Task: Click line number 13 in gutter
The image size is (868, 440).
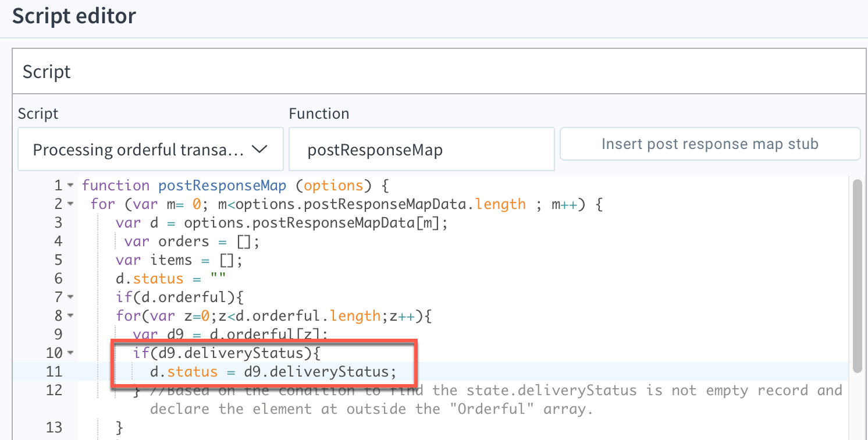Action: point(54,428)
